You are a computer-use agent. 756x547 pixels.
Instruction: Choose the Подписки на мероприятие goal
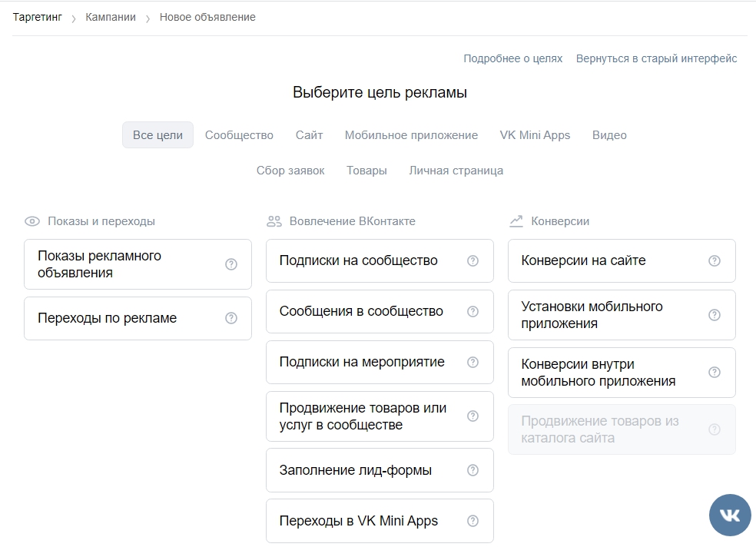(x=380, y=362)
